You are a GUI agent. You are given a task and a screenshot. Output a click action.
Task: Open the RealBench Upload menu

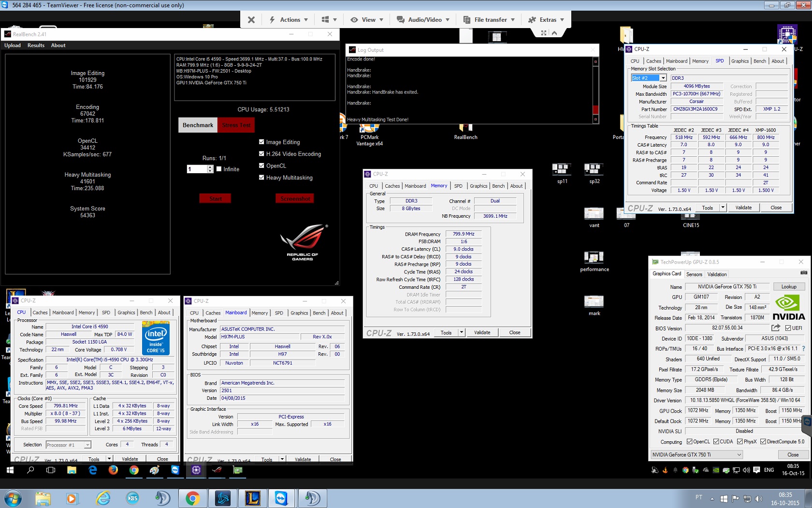coord(13,45)
